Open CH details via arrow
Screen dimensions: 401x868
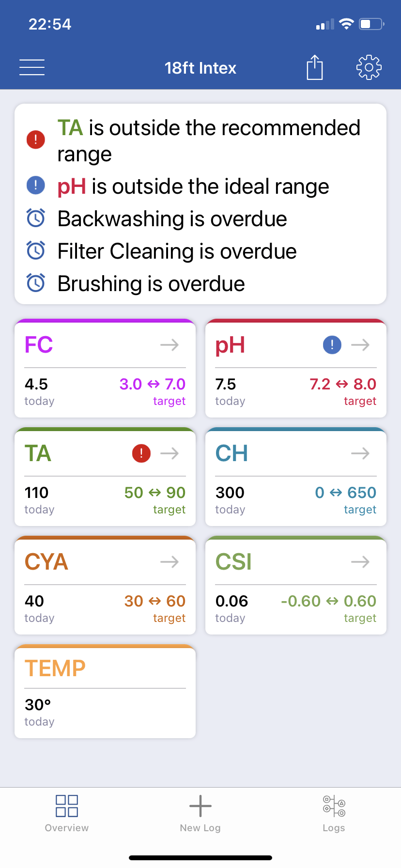[360, 453]
